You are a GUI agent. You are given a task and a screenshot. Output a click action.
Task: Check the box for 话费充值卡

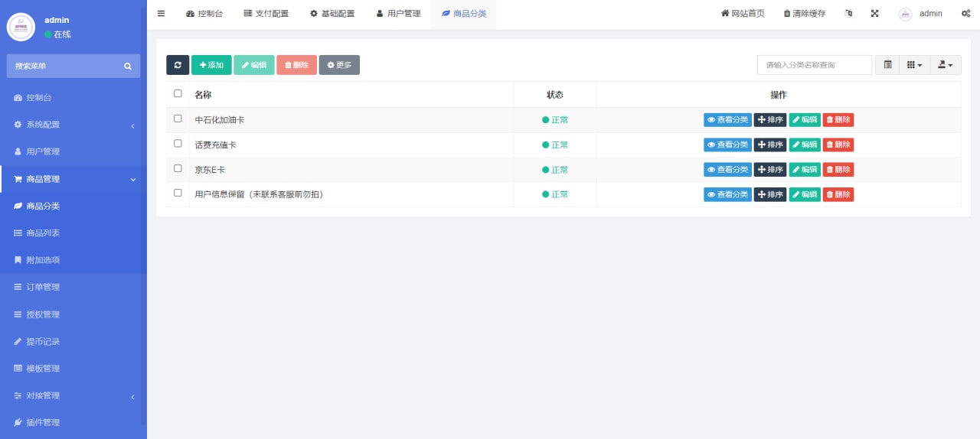pos(178,143)
